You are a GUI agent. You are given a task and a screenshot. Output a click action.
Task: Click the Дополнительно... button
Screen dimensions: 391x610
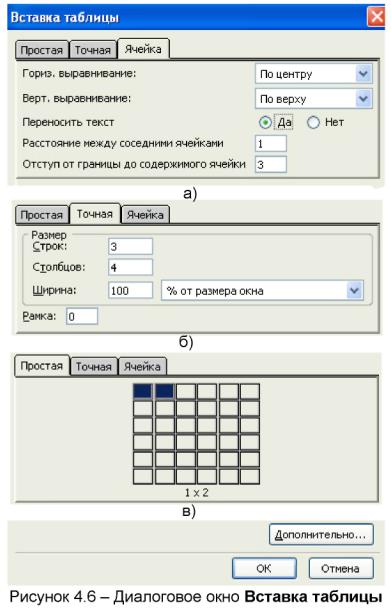pos(321,535)
